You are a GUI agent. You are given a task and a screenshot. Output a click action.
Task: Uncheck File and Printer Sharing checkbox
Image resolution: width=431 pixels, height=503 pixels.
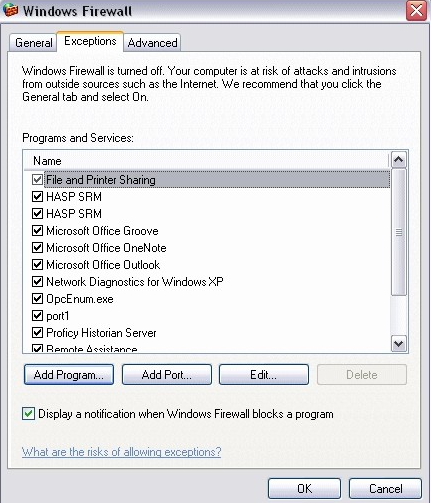pos(37,180)
